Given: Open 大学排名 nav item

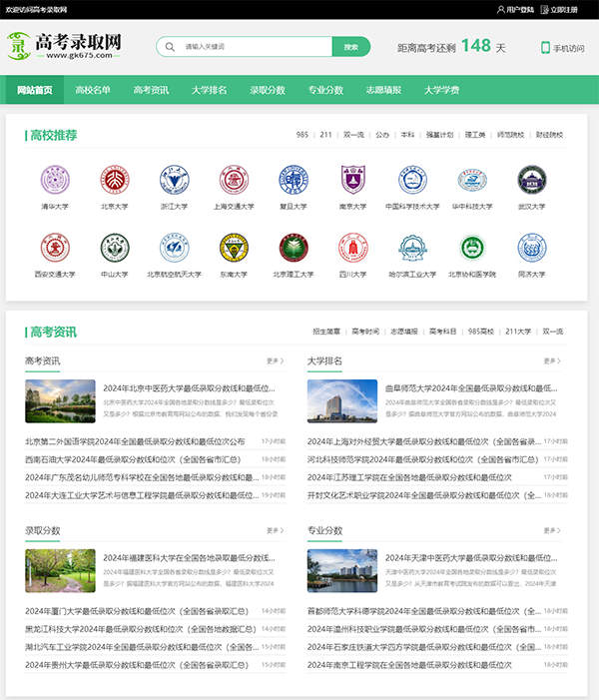Looking at the screenshot, I should 210,90.
